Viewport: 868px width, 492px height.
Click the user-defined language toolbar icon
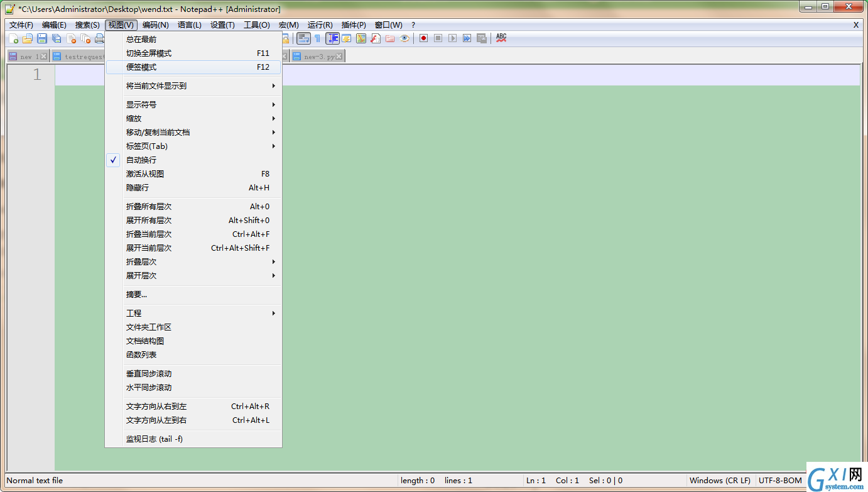(347, 38)
